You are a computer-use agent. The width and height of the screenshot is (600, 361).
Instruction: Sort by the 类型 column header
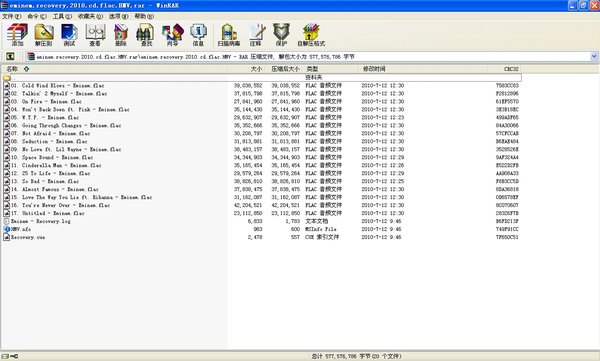(x=331, y=69)
